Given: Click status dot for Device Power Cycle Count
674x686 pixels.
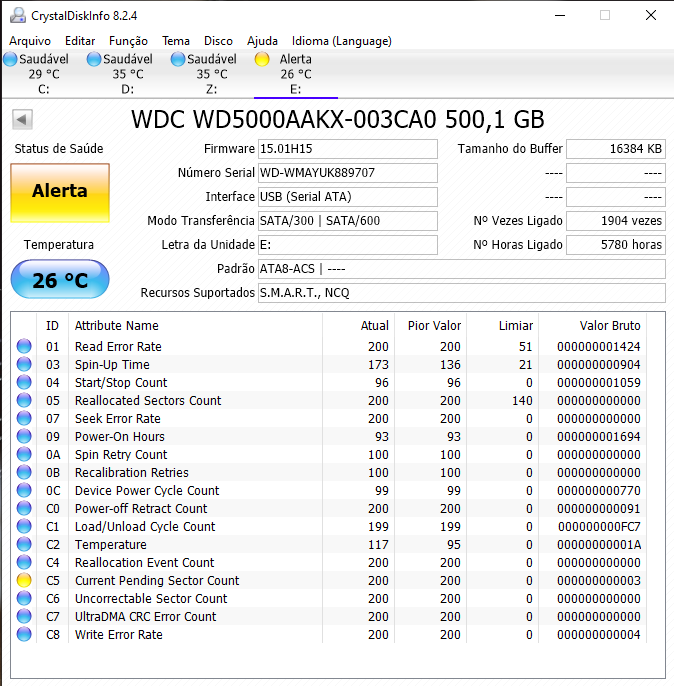Looking at the screenshot, I should click(24, 490).
